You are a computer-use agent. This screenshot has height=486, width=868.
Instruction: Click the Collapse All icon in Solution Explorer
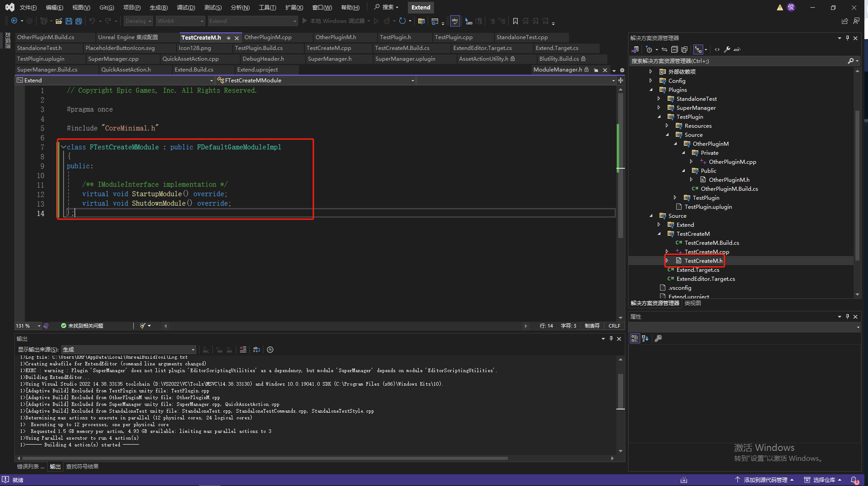674,49
